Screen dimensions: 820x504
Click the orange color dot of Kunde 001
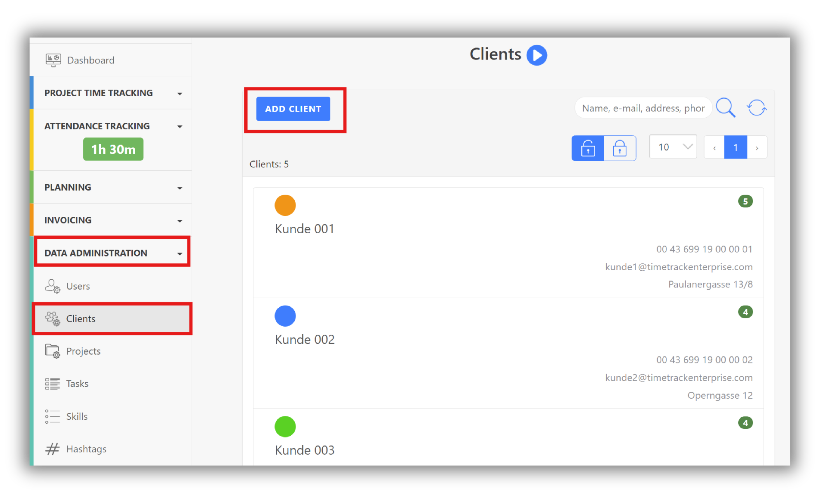[x=285, y=205]
